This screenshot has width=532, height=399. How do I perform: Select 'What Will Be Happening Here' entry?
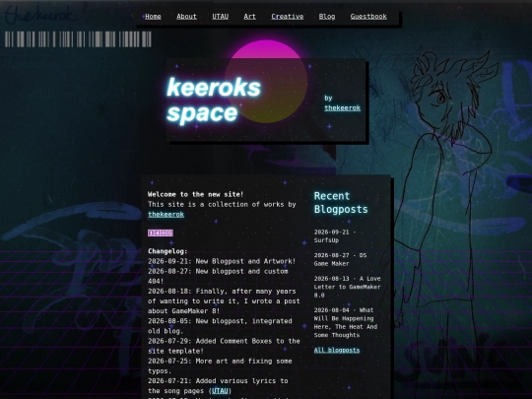346,322
